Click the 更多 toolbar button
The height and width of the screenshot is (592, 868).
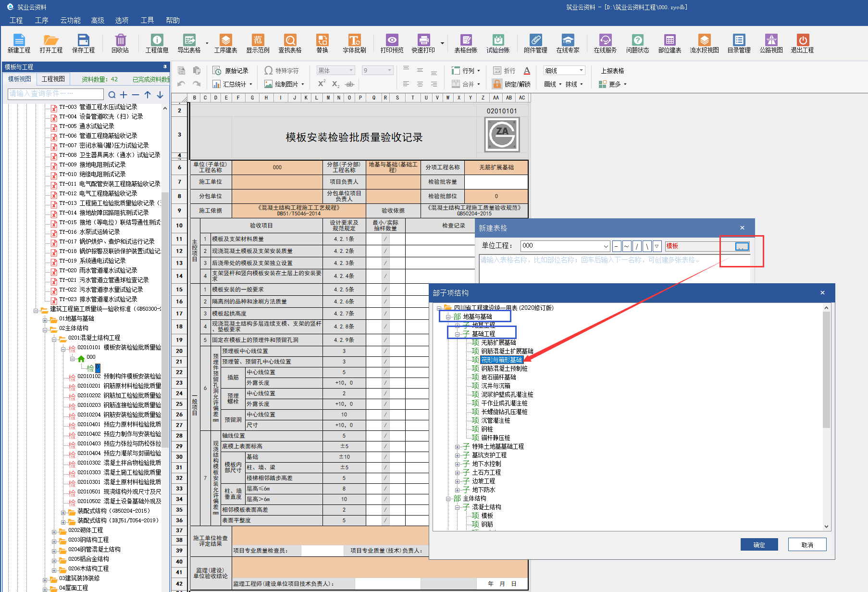coord(613,84)
